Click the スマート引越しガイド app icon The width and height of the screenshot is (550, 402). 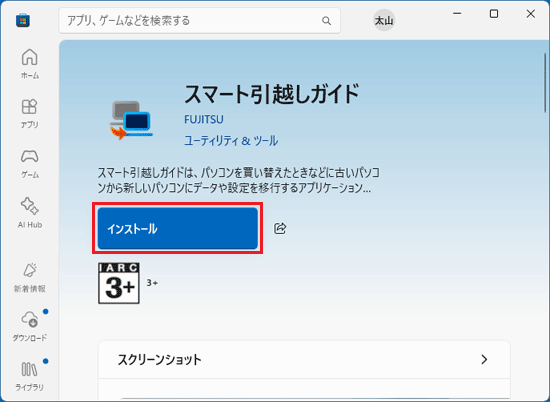click(131, 120)
